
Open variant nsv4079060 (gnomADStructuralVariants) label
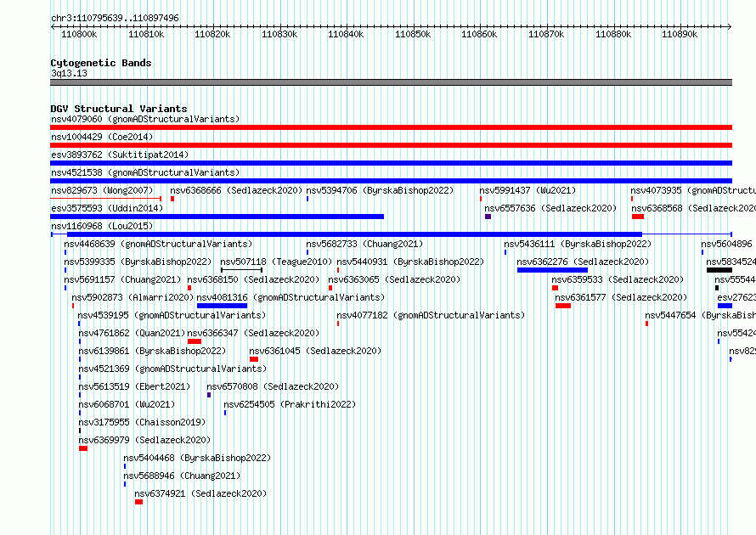145,119
